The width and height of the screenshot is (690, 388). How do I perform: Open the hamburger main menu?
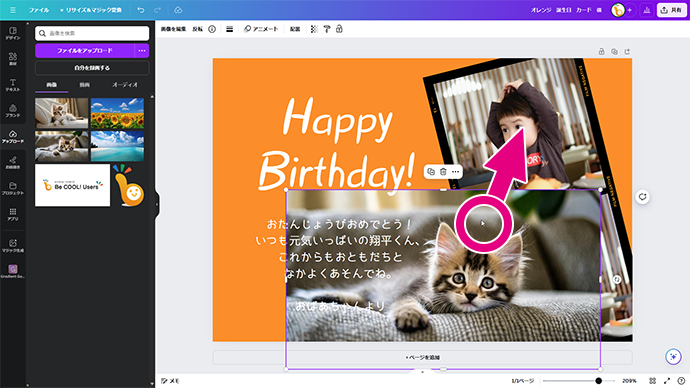tap(13, 10)
